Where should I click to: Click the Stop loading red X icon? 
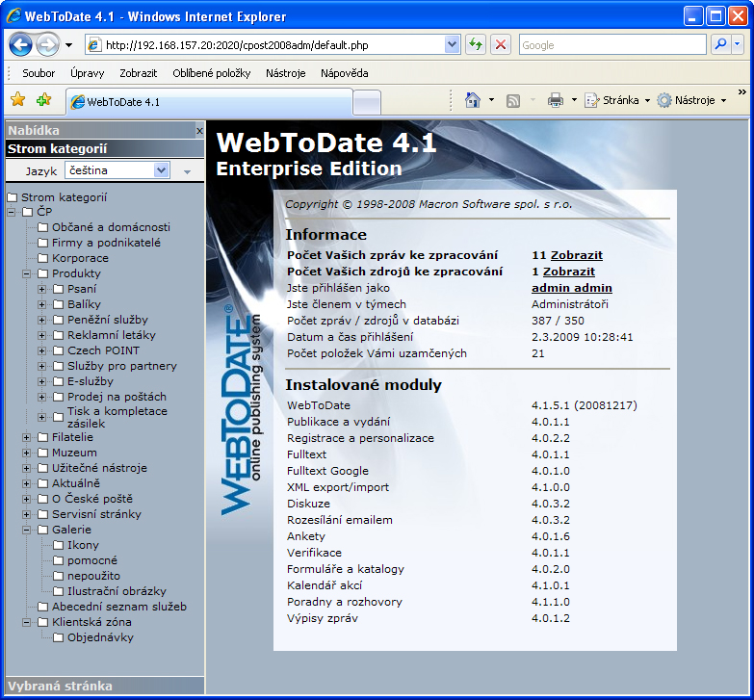501,44
